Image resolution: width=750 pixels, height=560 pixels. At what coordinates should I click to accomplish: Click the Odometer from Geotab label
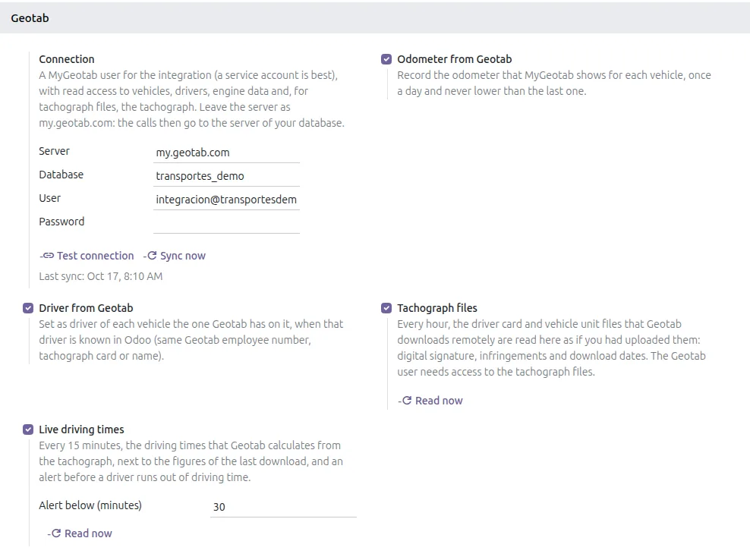click(455, 59)
